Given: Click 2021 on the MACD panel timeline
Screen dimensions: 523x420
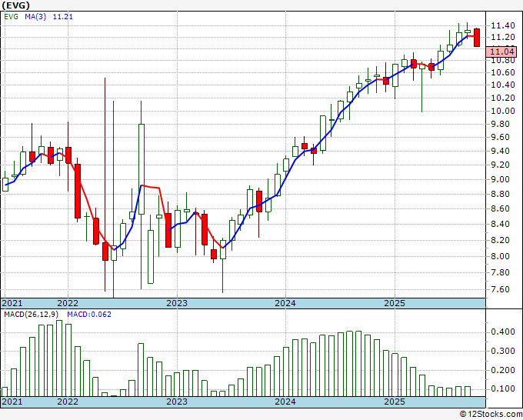Looking at the screenshot, I should pos(13,402).
